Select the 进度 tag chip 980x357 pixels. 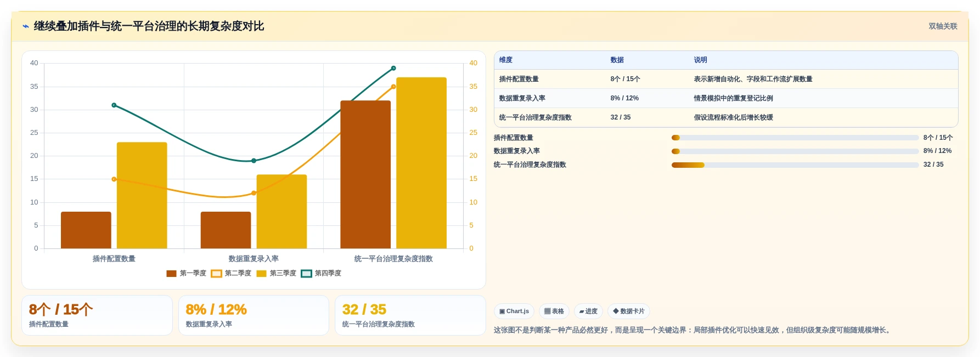(588, 311)
